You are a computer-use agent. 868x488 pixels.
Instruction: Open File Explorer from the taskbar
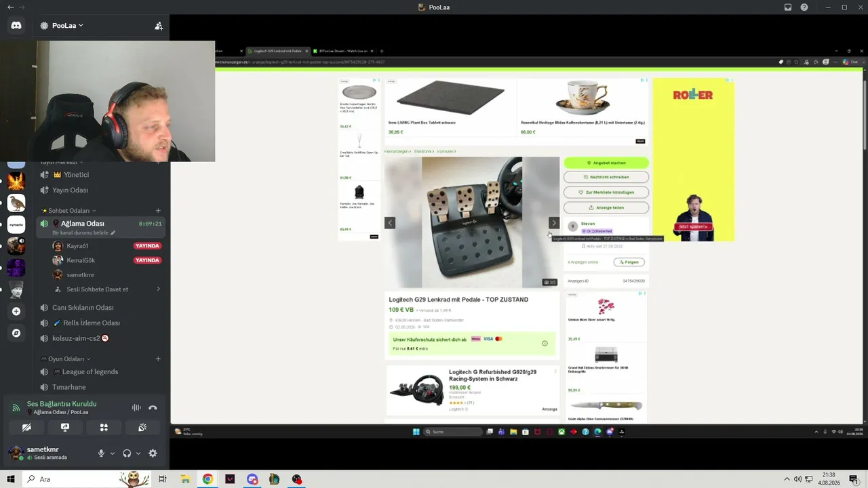tap(185, 479)
